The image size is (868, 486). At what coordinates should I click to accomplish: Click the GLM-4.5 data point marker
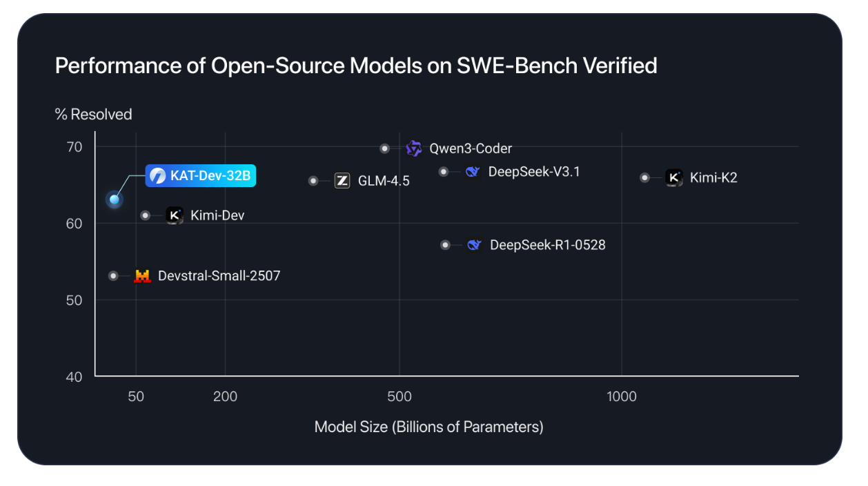[x=313, y=181]
